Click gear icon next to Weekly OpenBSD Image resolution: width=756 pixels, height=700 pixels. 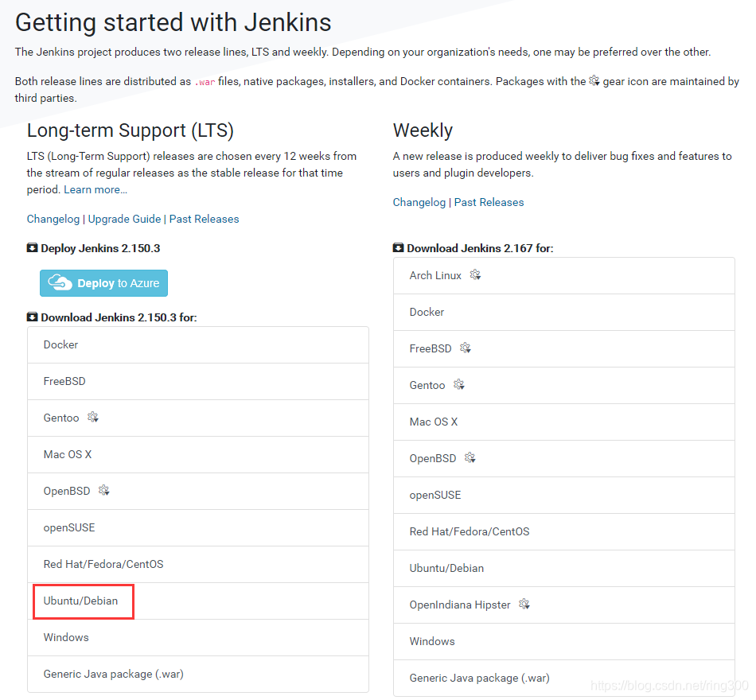(470, 457)
